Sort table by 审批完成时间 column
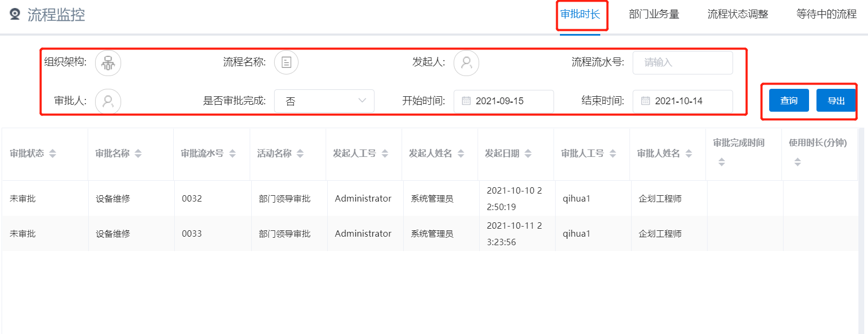 pos(721,162)
